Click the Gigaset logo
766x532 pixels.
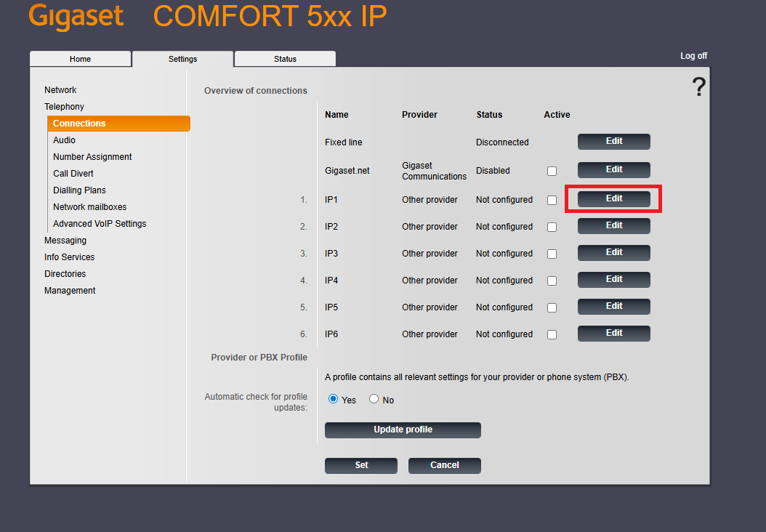(x=76, y=17)
